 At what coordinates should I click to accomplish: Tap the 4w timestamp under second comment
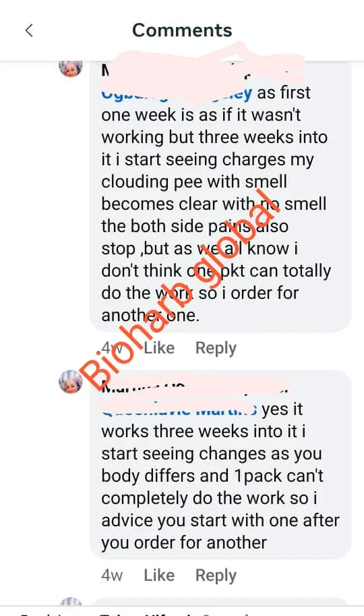tap(112, 575)
